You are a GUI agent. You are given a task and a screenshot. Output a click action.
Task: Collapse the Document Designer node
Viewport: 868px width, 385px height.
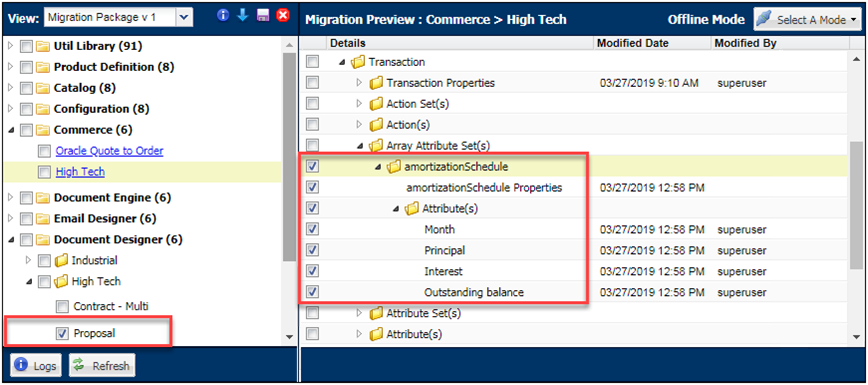(x=11, y=240)
